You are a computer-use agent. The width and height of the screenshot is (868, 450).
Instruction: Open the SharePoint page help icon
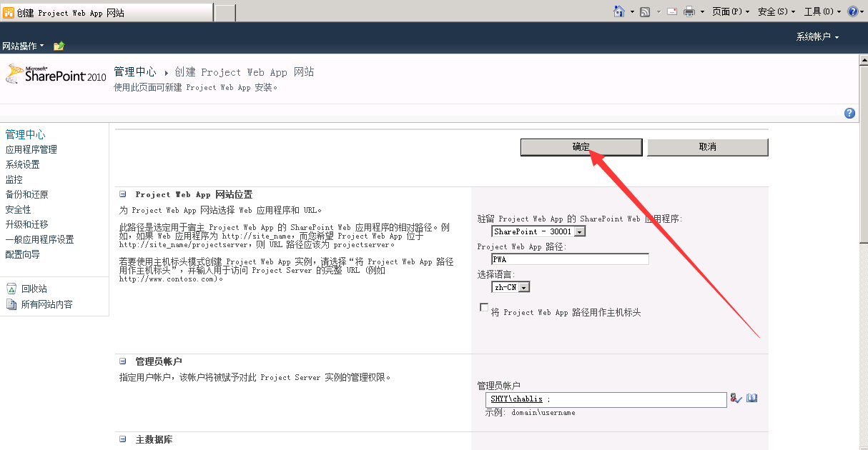tap(849, 113)
